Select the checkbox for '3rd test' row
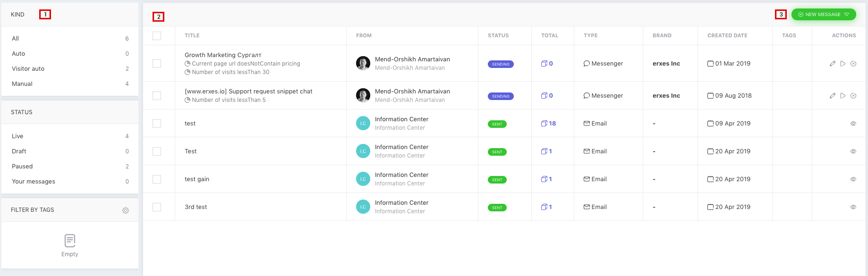This screenshot has width=868, height=276. coord(157,207)
